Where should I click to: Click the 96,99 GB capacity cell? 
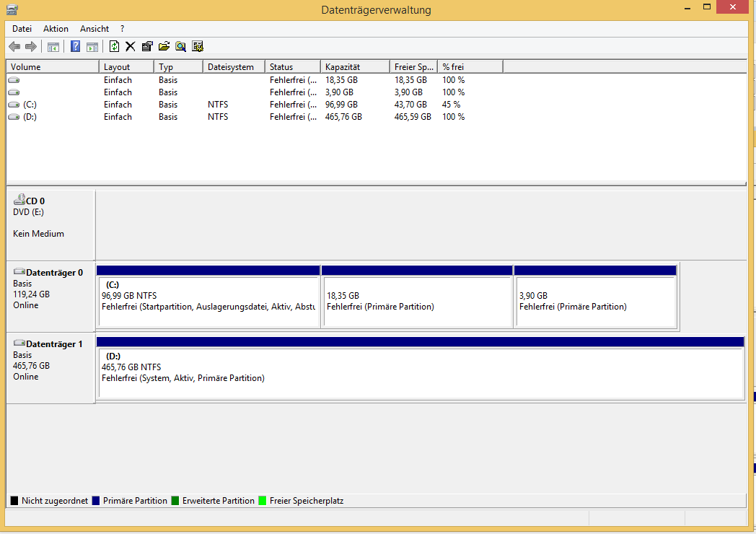pyautogui.click(x=341, y=105)
